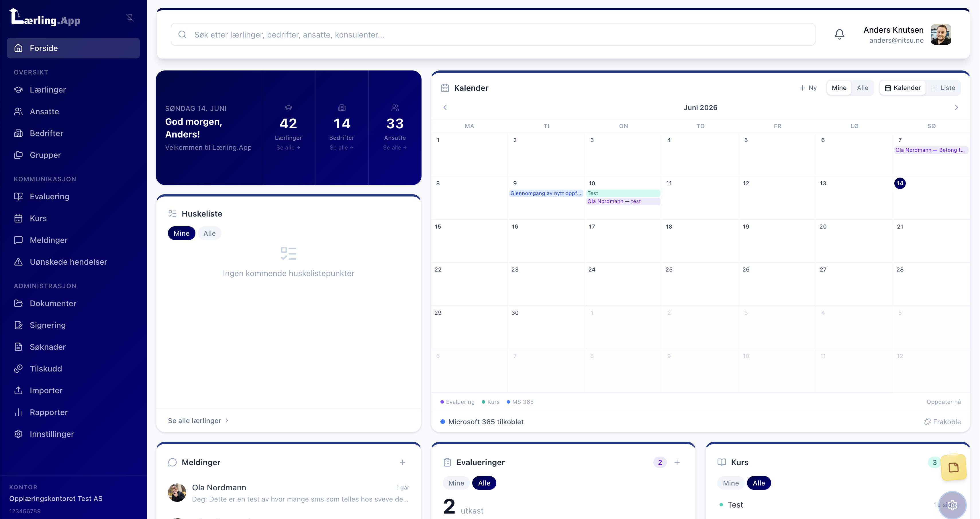Open Evaluering in the sidebar
This screenshot has width=980, height=519.
73,196
